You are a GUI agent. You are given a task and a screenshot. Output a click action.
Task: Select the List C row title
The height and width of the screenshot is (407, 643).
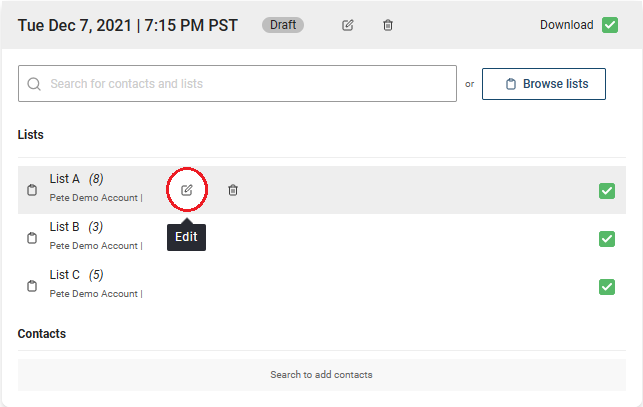click(65, 274)
